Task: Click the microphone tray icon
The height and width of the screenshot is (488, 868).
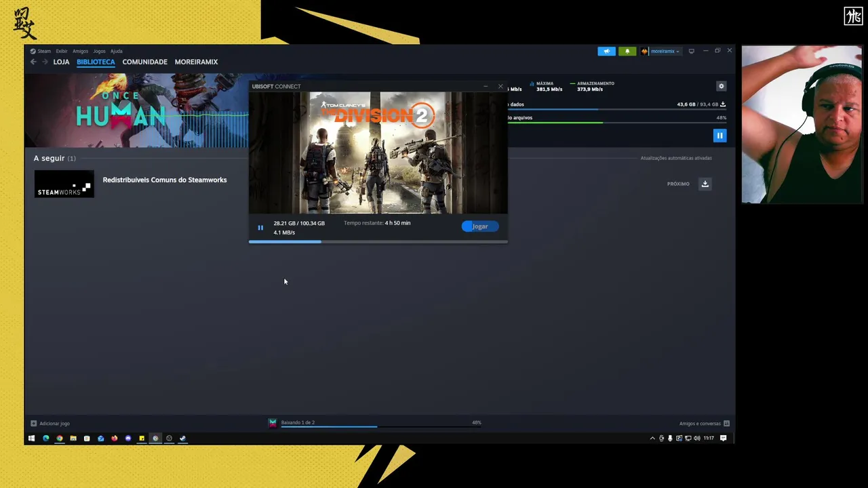Action: 670,439
